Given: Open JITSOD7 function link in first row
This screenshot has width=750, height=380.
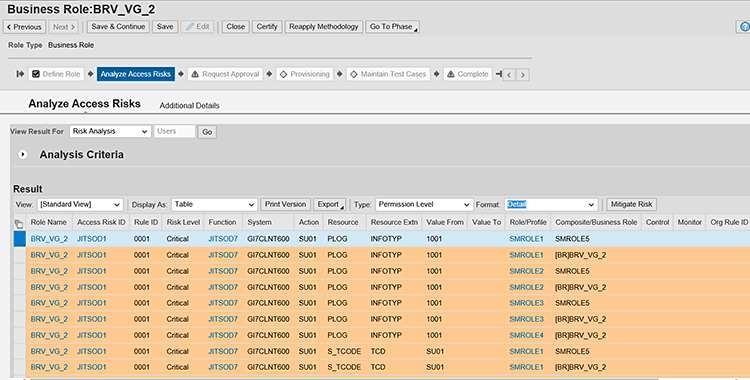Looking at the screenshot, I should point(223,239).
